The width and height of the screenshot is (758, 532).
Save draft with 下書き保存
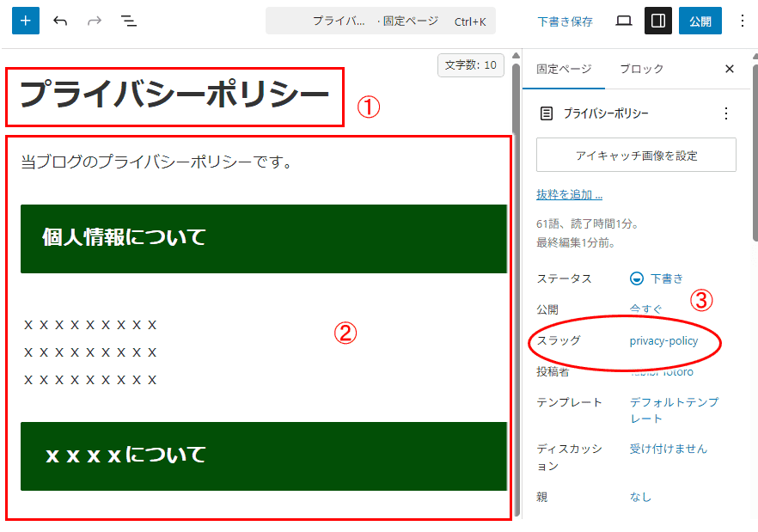coord(565,21)
